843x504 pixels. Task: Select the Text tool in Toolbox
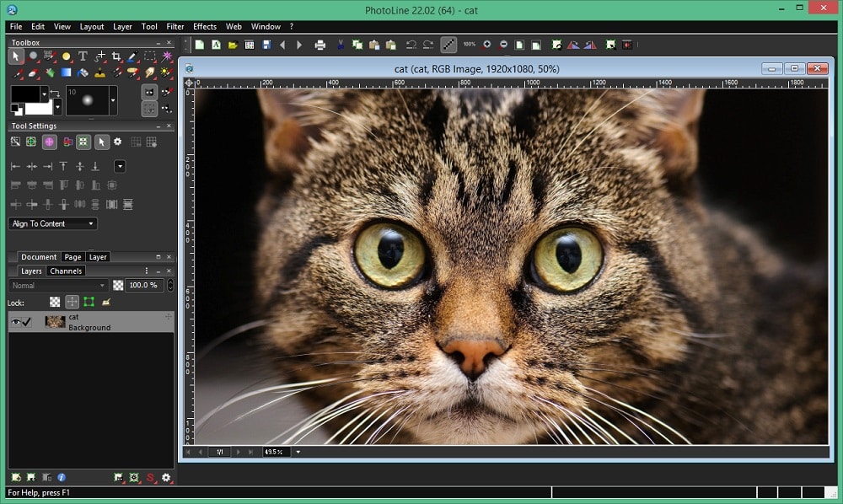pos(83,56)
